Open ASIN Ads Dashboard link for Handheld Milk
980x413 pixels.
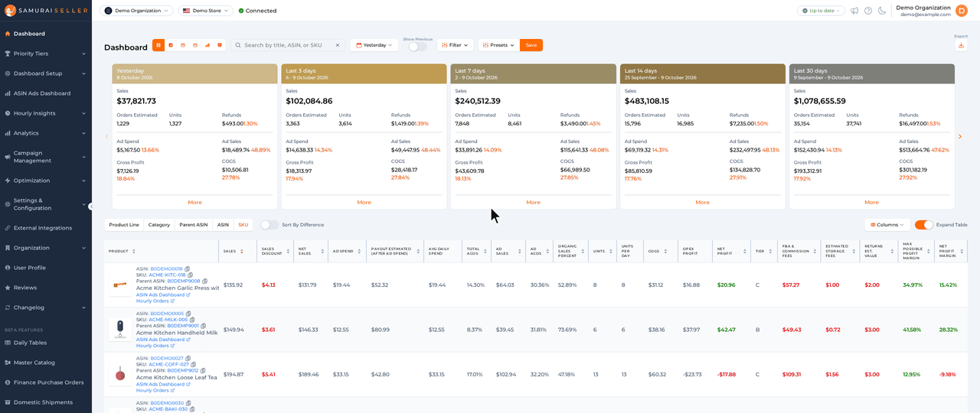(x=163, y=340)
